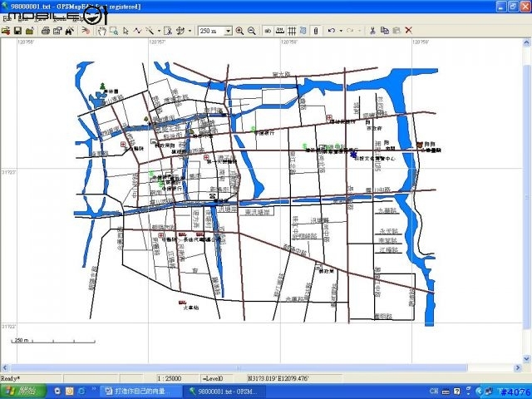
Task: Expand the create-object tool dropdown arrow
Action: 159,31
